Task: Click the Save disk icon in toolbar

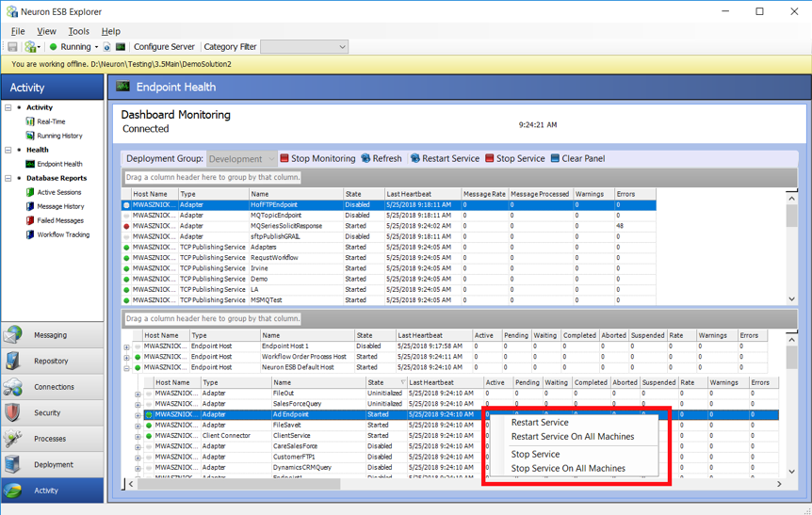Action: pyautogui.click(x=12, y=46)
